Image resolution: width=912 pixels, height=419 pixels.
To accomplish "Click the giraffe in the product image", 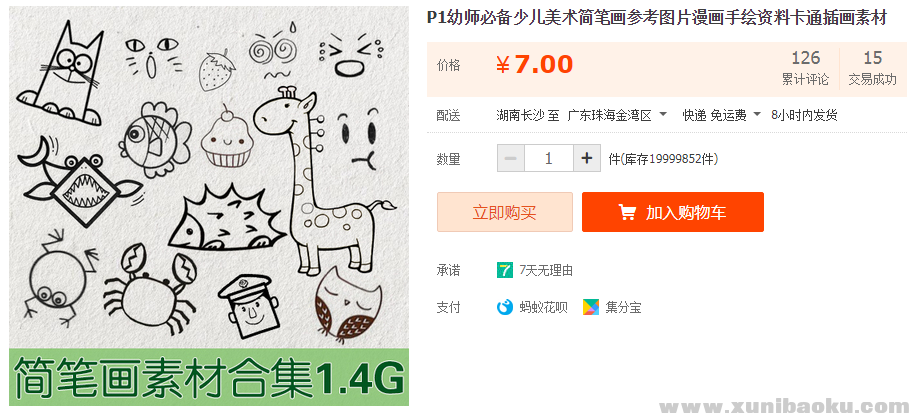I will [x=323, y=180].
